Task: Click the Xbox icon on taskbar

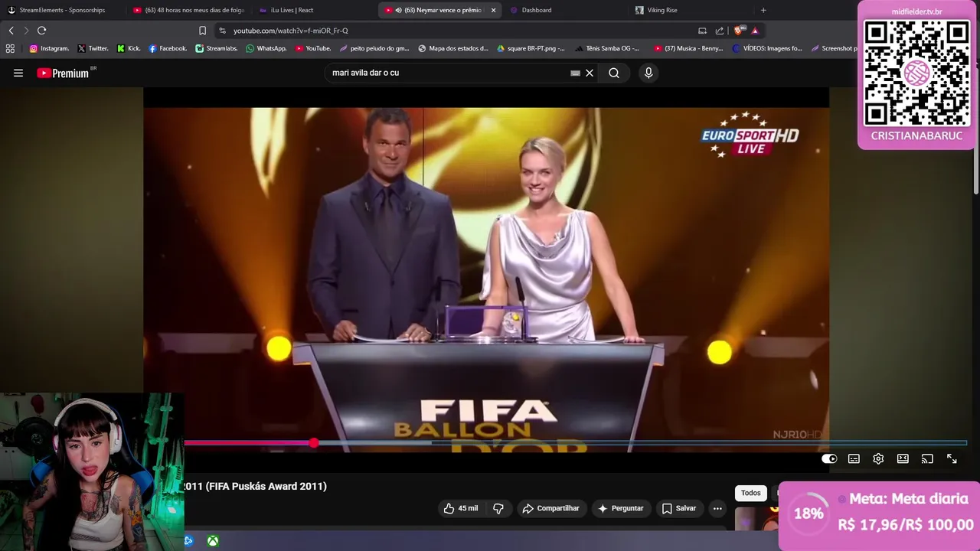Action: pyautogui.click(x=213, y=541)
